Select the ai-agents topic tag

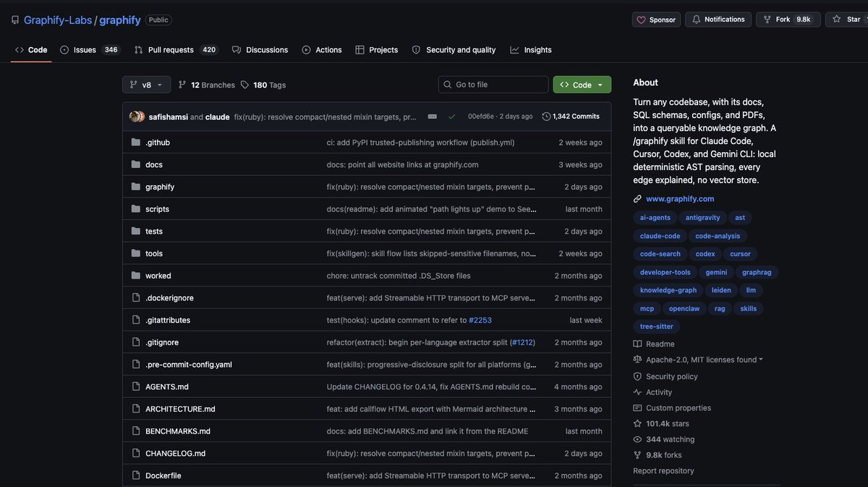[x=655, y=218]
